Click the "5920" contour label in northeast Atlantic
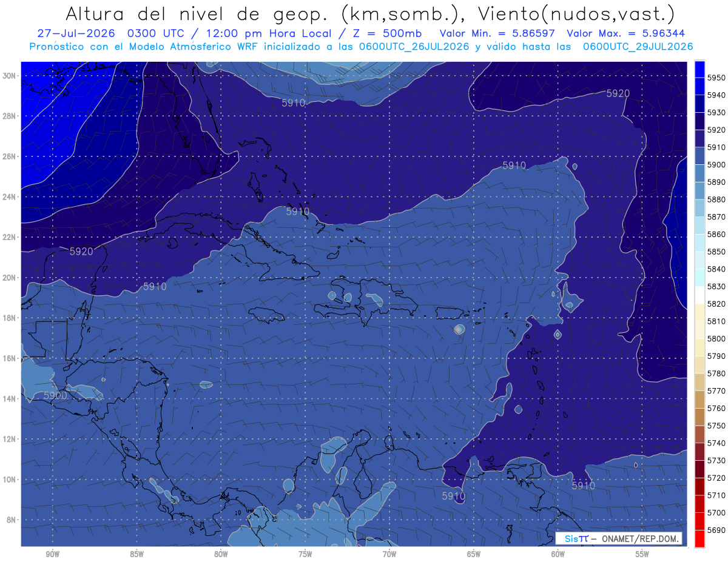Image resolution: width=728 pixels, height=562 pixels. (618, 93)
